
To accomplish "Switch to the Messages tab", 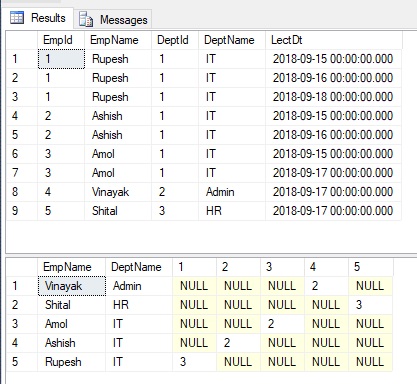I will point(113,19).
